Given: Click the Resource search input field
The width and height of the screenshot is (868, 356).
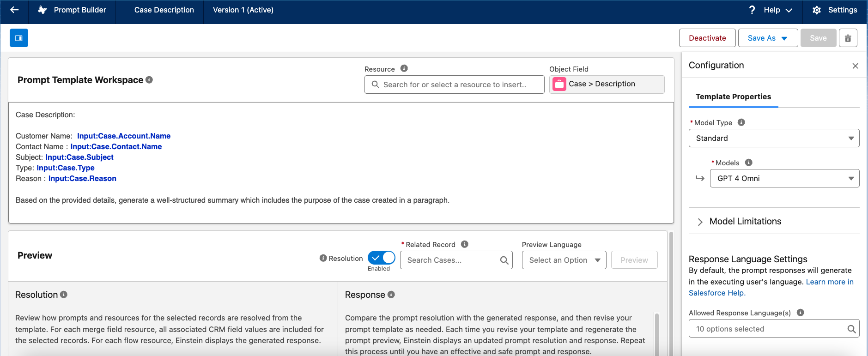Looking at the screenshot, I should pos(454,84).
